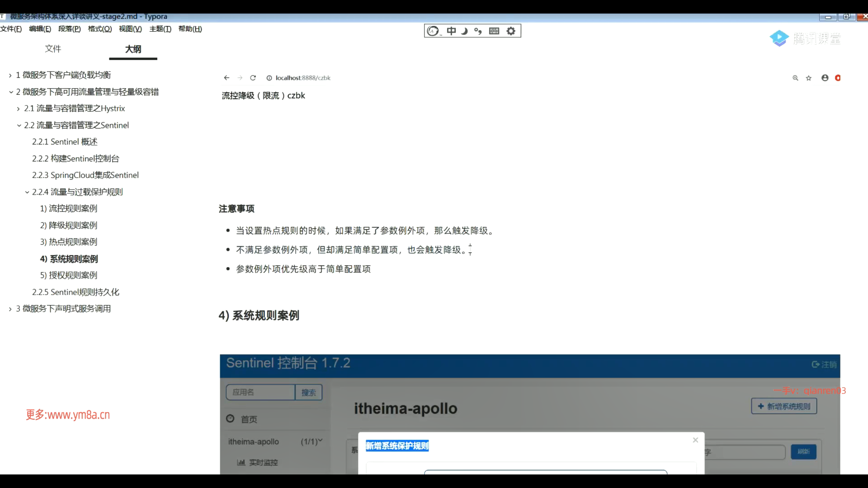Click 新增系统规则 button in Sentinel image

(784, 406)
